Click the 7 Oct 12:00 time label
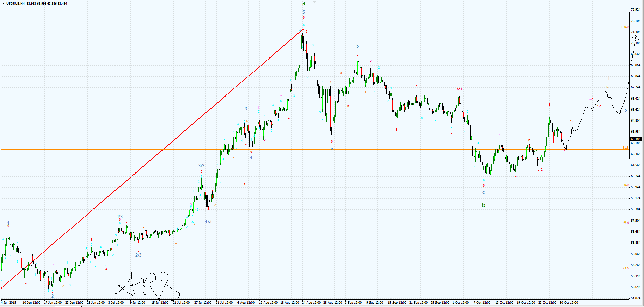 point(482,303)
